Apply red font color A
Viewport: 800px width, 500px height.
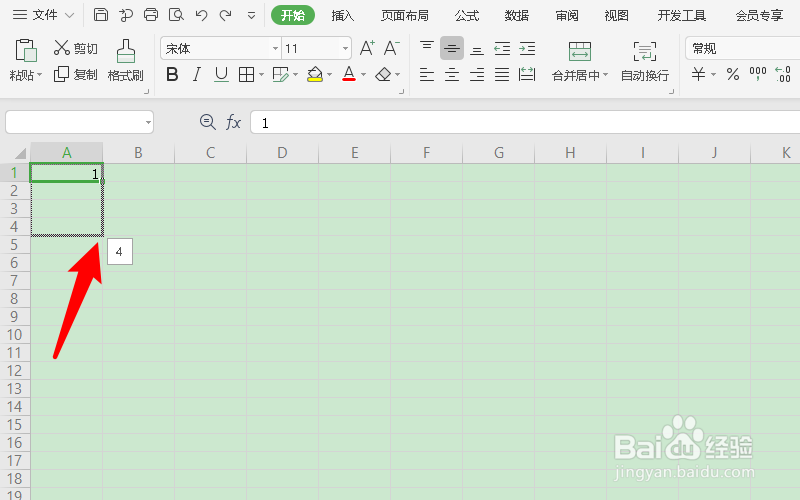click(x=349, y=74)
